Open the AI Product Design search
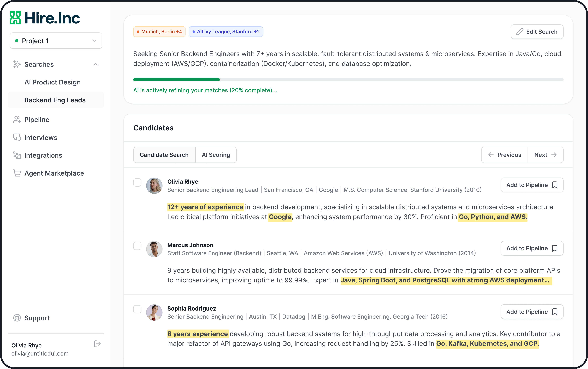Screen dimensions: 588x369 pos(52,82)
